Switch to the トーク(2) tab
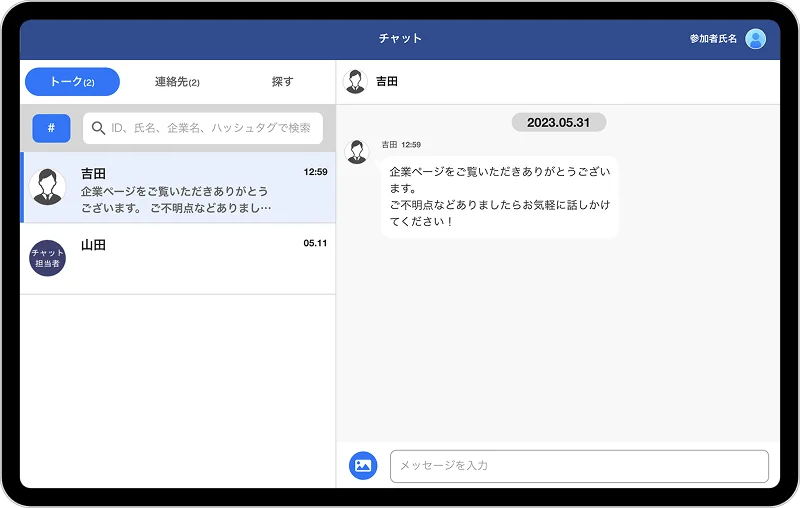Image resolution: width=800 pixels, height=508 pixels. click(x=72, y=82)
